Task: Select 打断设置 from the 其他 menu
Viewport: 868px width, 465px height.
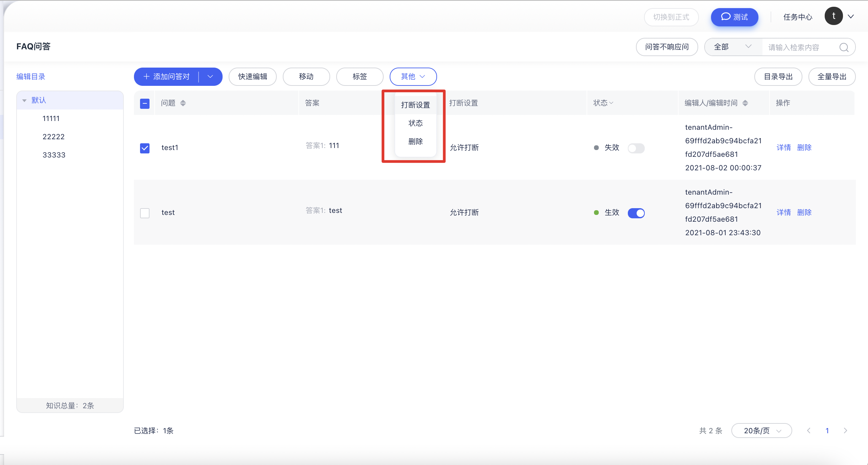Action: tap(415, 105)
